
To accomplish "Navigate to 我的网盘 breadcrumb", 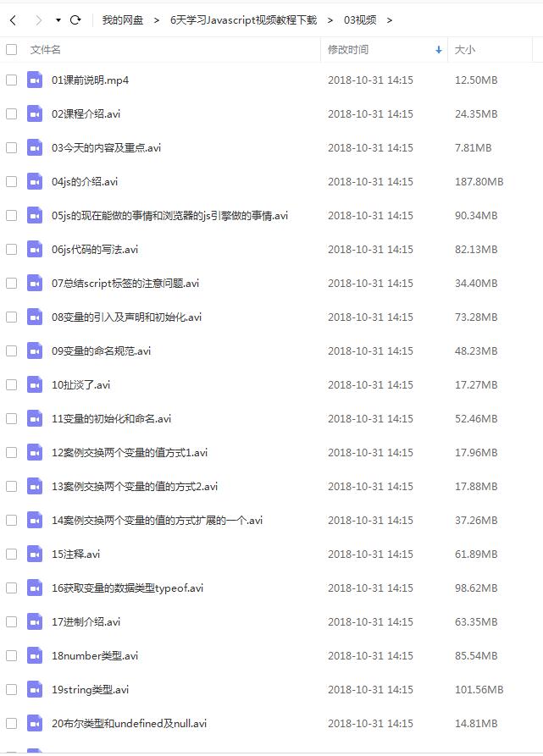I will pyautogui.click(x=123, y=20).
